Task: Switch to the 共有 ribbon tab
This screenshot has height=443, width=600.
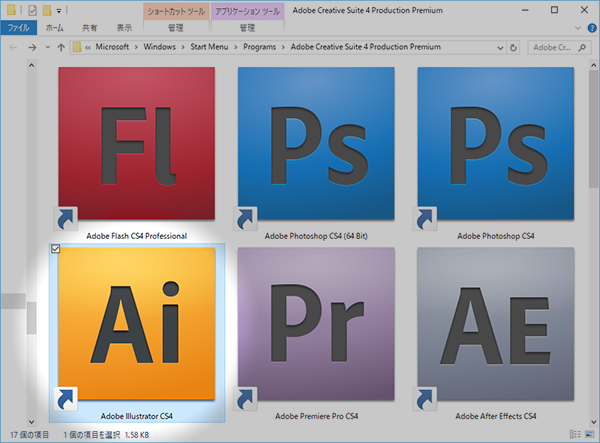Action: pos(90,28)
